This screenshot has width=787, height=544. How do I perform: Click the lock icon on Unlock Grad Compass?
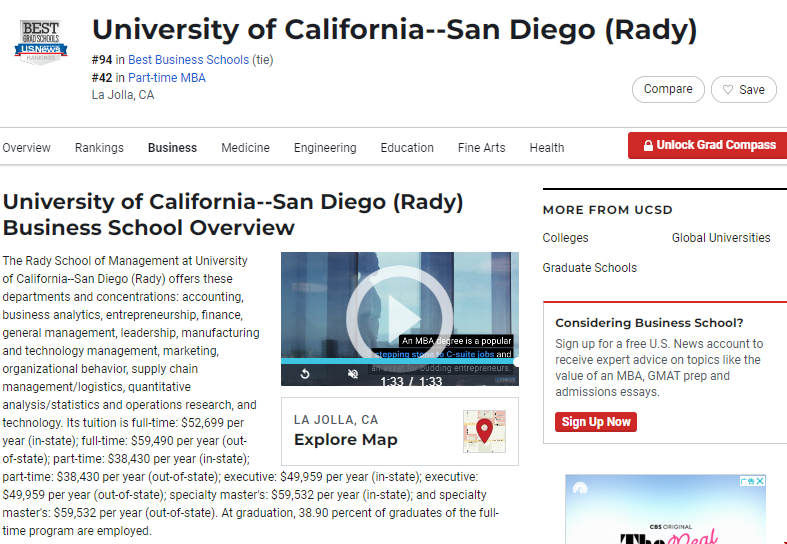coord(648,146)
